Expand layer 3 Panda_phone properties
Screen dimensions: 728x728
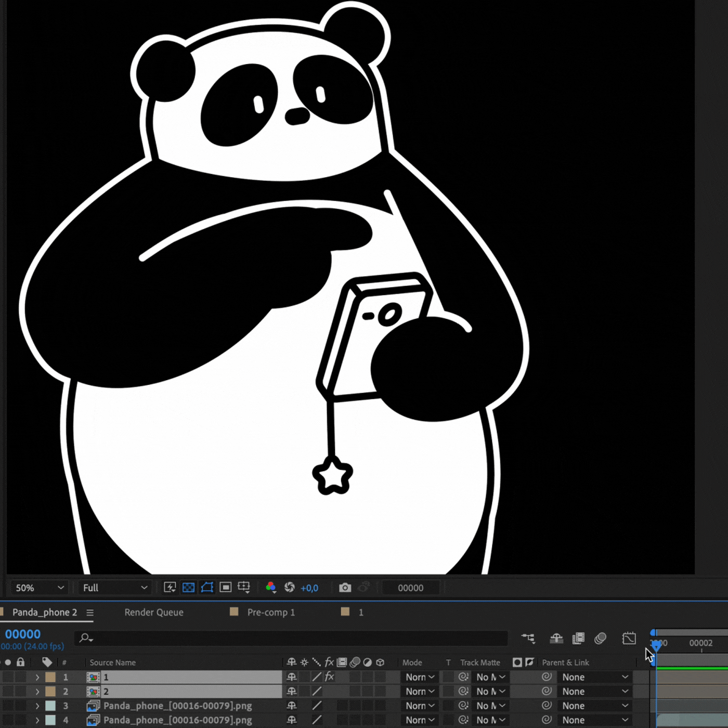pyautogui.click(x=37, y=706)
